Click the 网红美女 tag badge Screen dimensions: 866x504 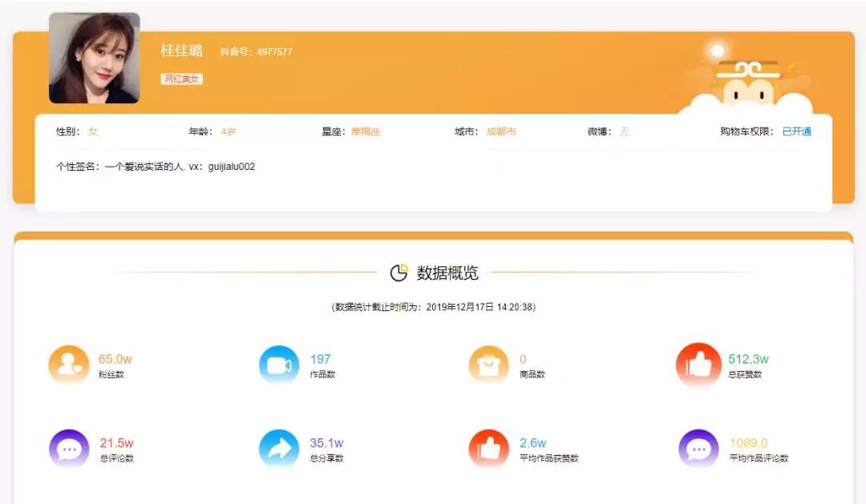point(182,79)
